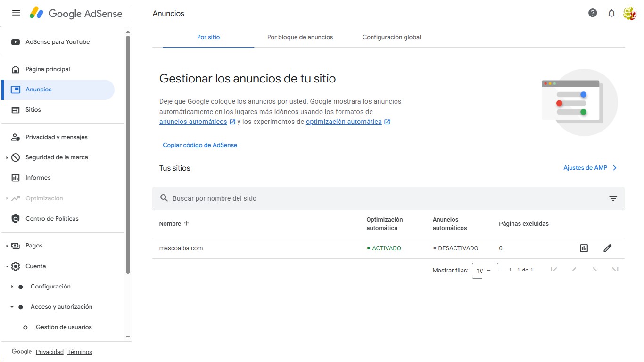Viewport: 644px width, 362px height.
Task: Click the search magnifier icon
Action: [x=164, y=198]
